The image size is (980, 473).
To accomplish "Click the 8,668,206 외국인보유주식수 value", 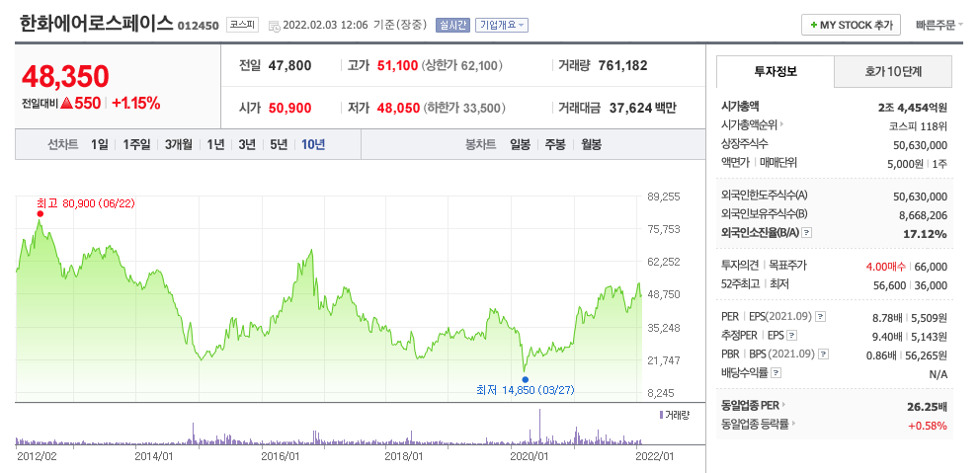I will tap(921, 215).
